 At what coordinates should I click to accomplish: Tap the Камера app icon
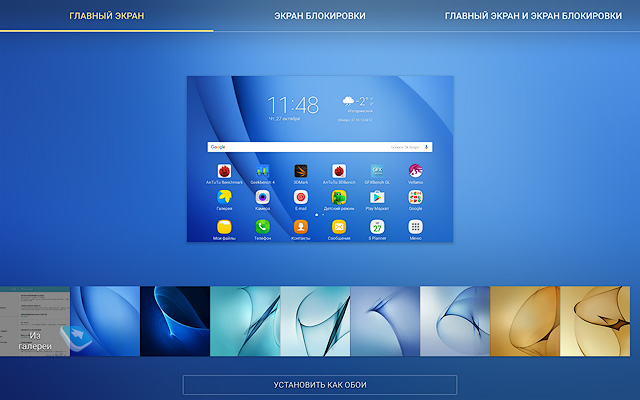coord(262,198)
